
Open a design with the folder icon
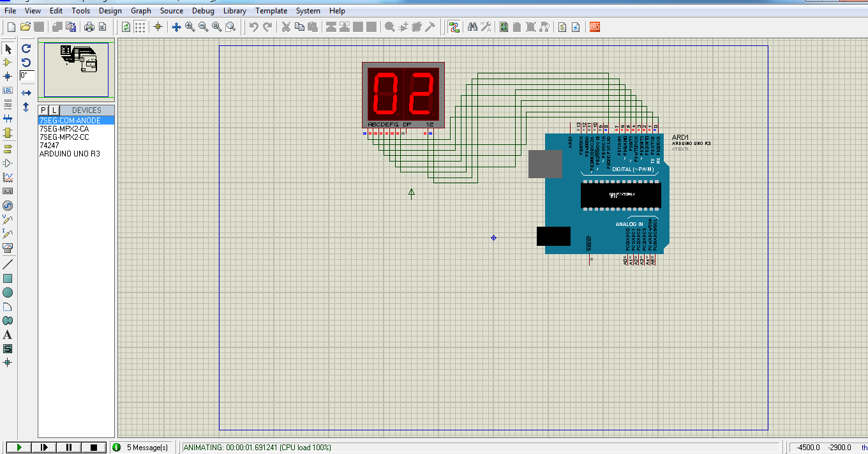[x=26, y=27]
